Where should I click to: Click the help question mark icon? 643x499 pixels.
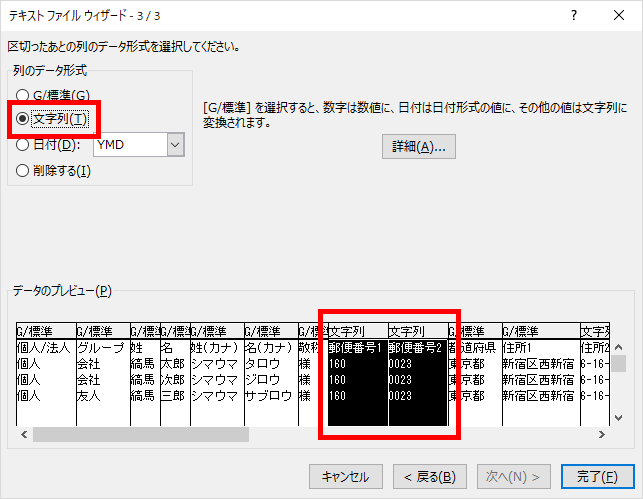[574, 16]
